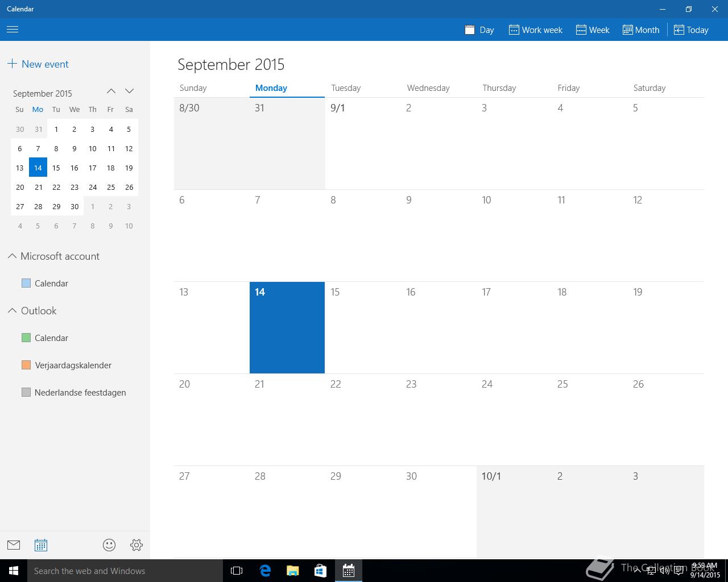This screenshot has width=728, height=582.
Task: Switch to Week view
Action: pos(593,30)
